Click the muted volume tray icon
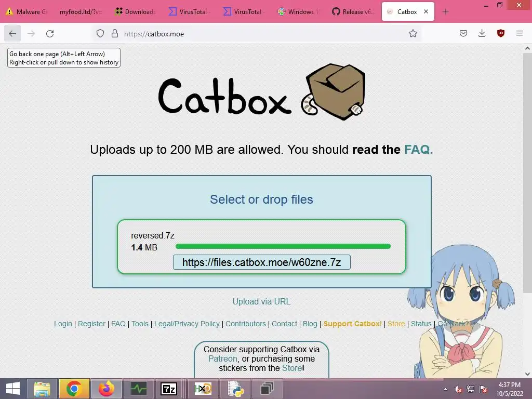The height and width of the screenshot is (399, 532). click(458, 389)
